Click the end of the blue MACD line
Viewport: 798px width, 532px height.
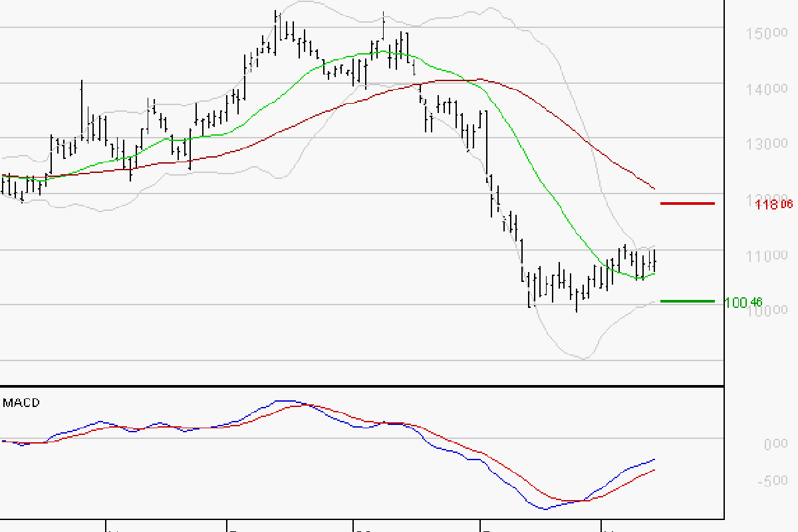tap(654, 460)
